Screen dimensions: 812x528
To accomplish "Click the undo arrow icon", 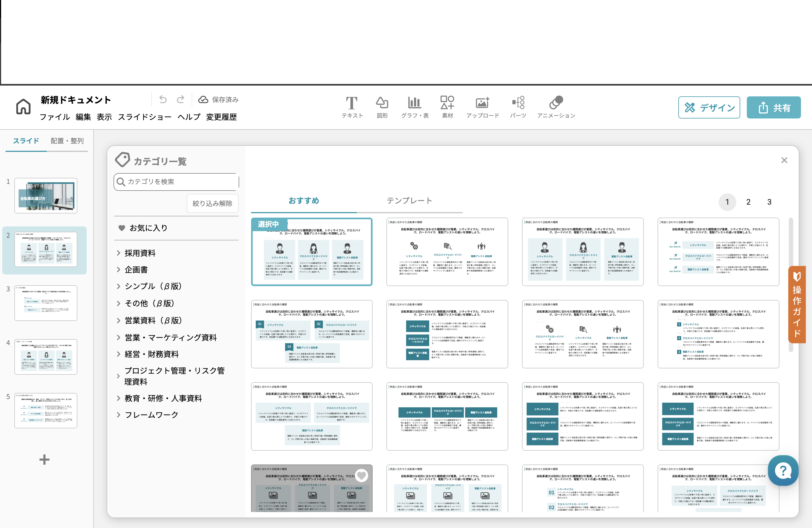I will 163,99.
